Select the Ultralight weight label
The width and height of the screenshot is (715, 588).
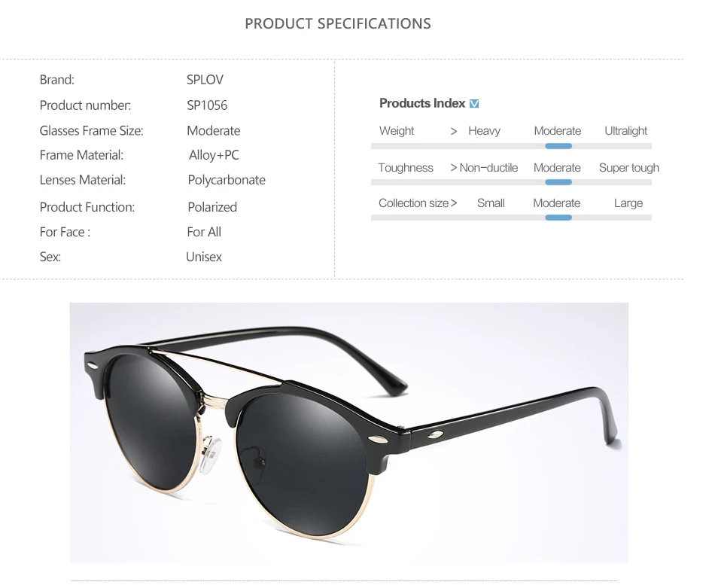[625, 131]
